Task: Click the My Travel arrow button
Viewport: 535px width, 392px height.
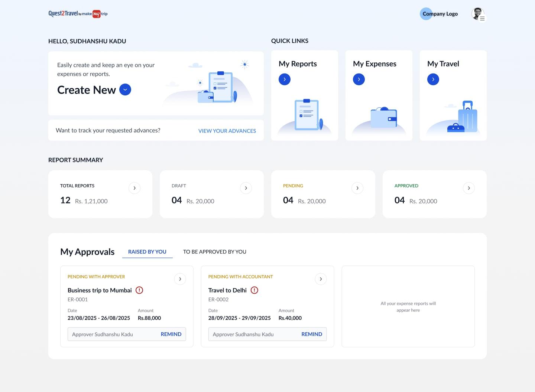Action: 433,79
